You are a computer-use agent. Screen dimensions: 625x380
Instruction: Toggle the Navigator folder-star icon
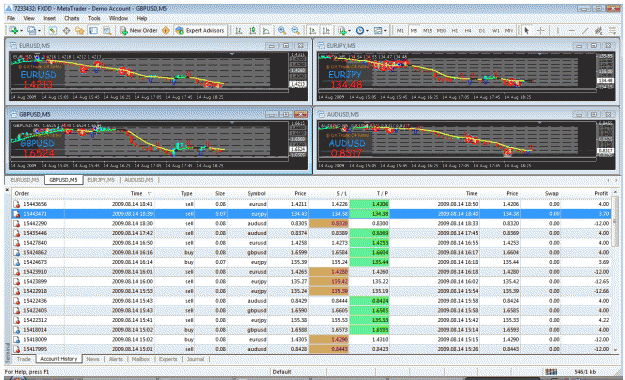(x=80, y=31)
